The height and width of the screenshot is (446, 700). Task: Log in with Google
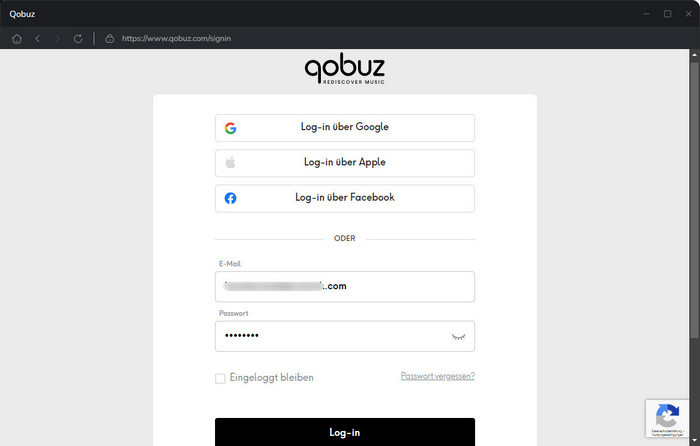[x=345, y=128]
